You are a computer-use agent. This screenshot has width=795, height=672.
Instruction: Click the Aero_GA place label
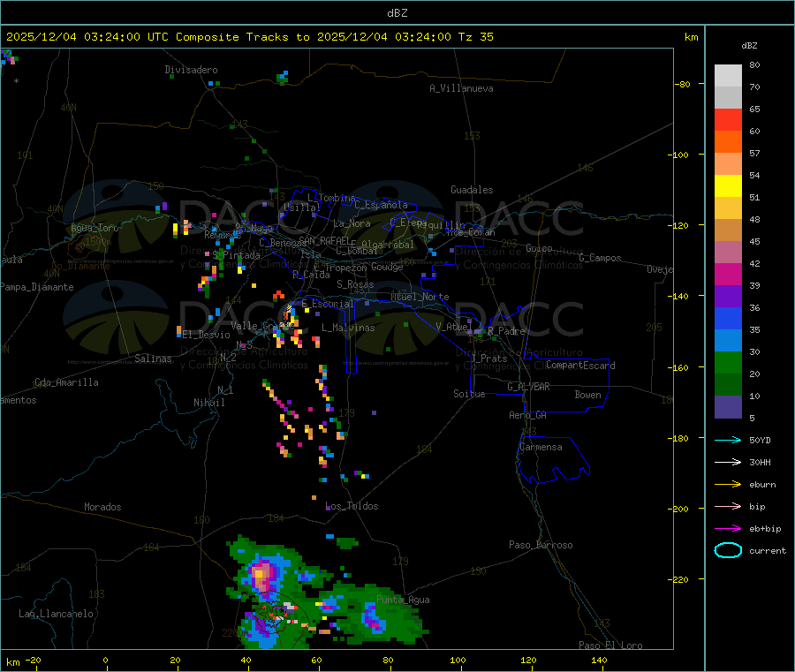click(528, 415)
